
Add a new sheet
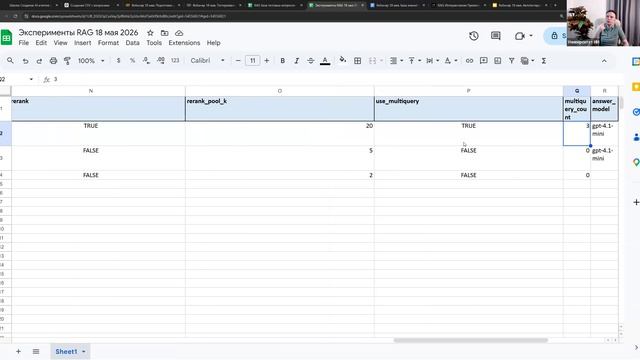coord(18,351)
